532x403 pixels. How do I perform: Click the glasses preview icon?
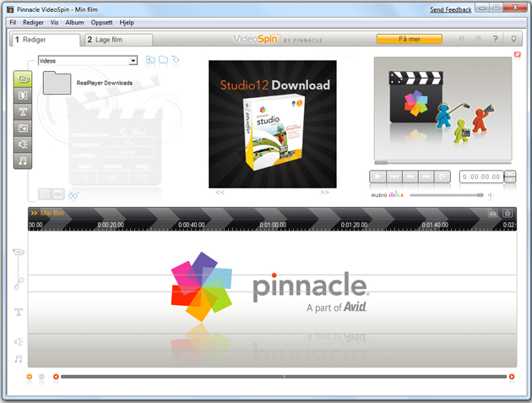tap(73, 195)
